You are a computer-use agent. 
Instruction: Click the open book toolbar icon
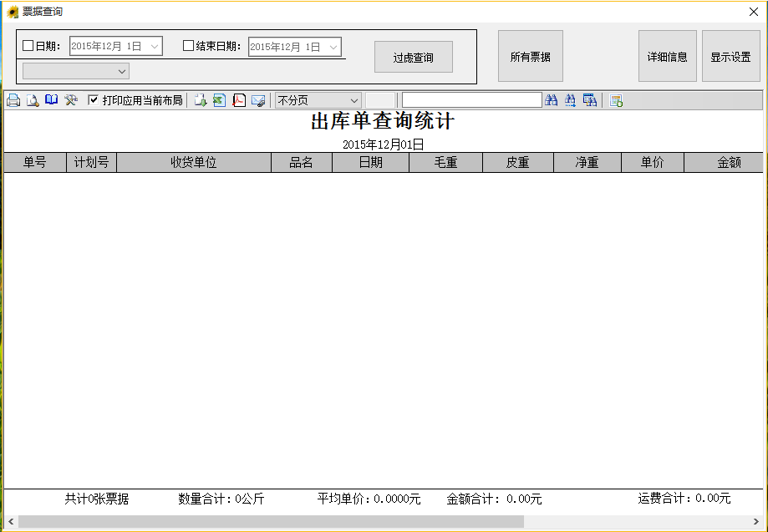pos(52,100)
